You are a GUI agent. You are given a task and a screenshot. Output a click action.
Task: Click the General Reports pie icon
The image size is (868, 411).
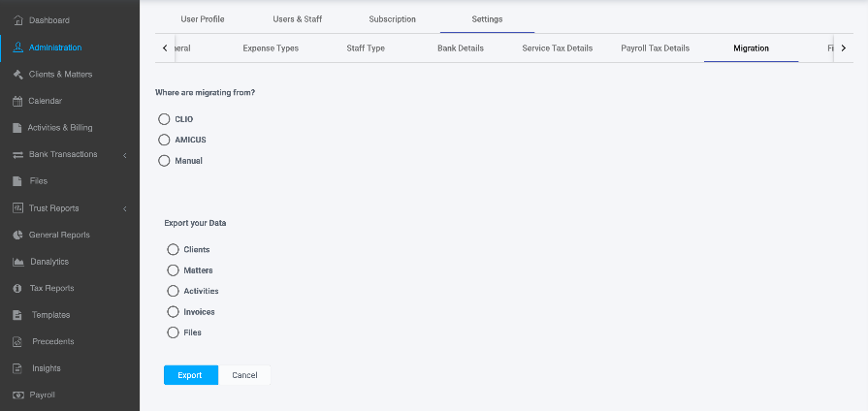[17, 235]
